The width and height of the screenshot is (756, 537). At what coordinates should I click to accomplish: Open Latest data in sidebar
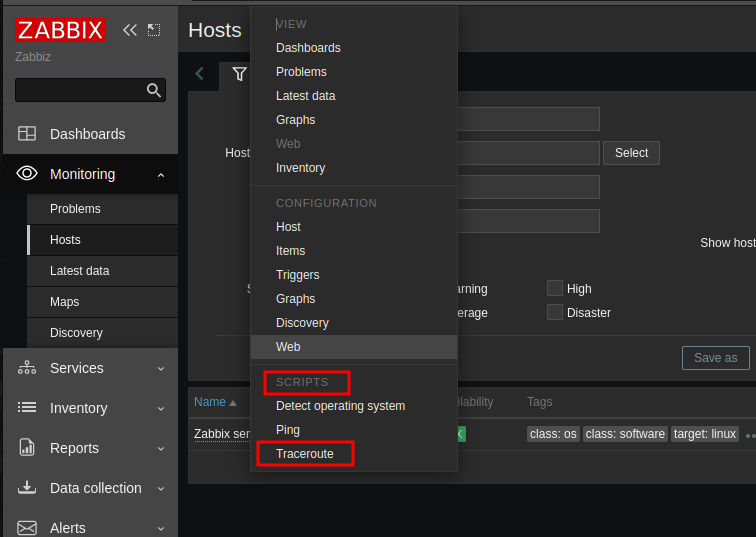(102, 271)
